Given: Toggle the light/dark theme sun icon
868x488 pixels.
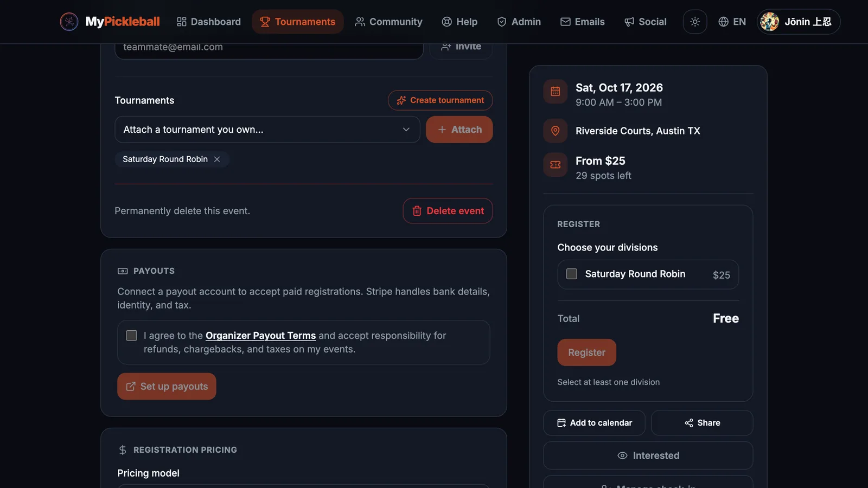Looking at the screenshot, I should coord(695,22).
